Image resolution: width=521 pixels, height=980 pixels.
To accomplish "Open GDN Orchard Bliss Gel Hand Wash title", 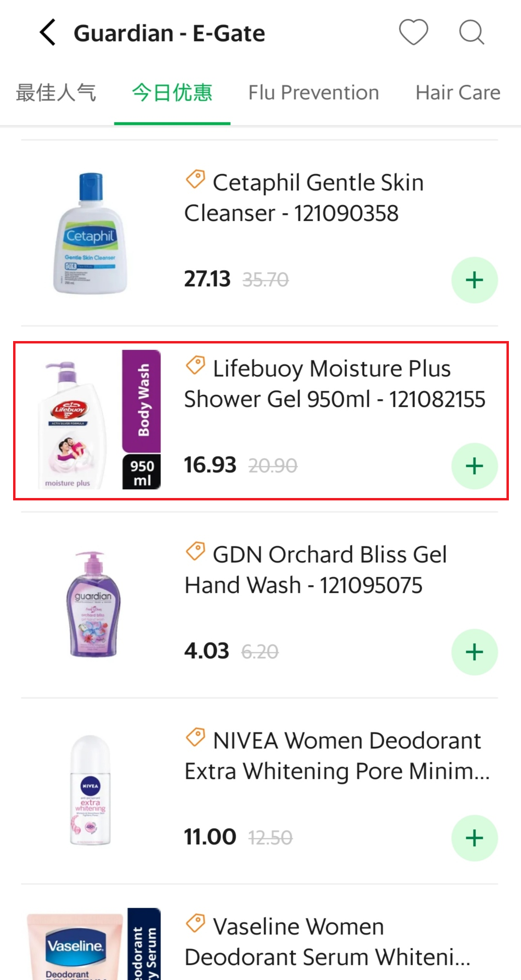I will click(316, 570).
